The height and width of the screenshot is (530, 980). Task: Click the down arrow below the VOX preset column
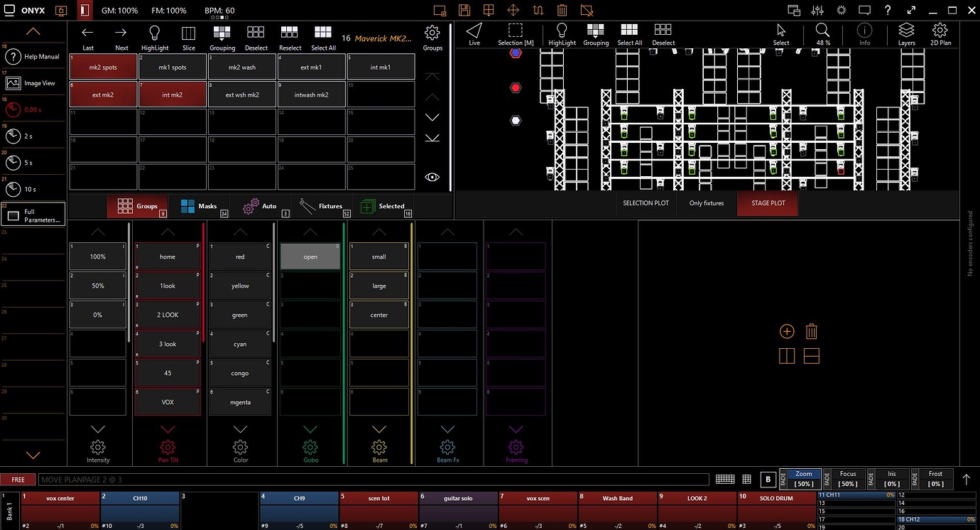168,428
